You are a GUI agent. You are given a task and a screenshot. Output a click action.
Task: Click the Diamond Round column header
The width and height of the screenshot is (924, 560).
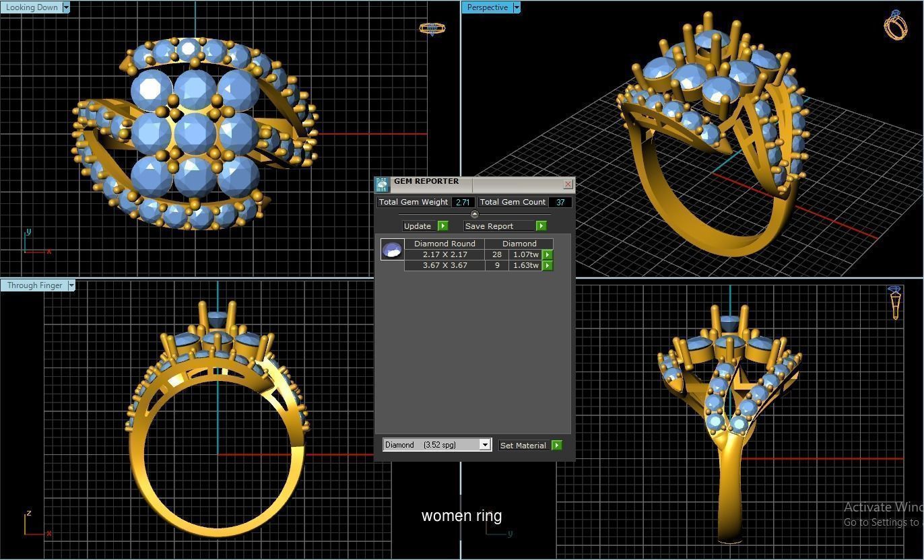click(x=444, y=244)
